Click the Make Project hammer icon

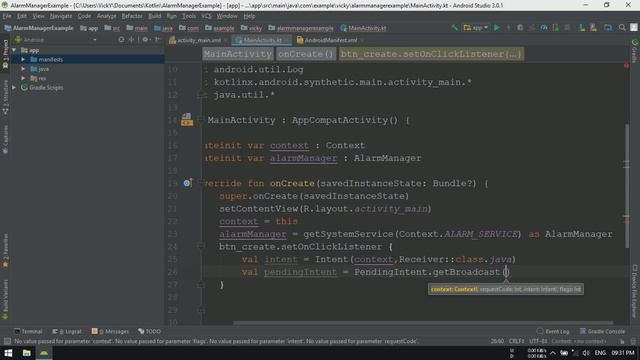point(454,28)
